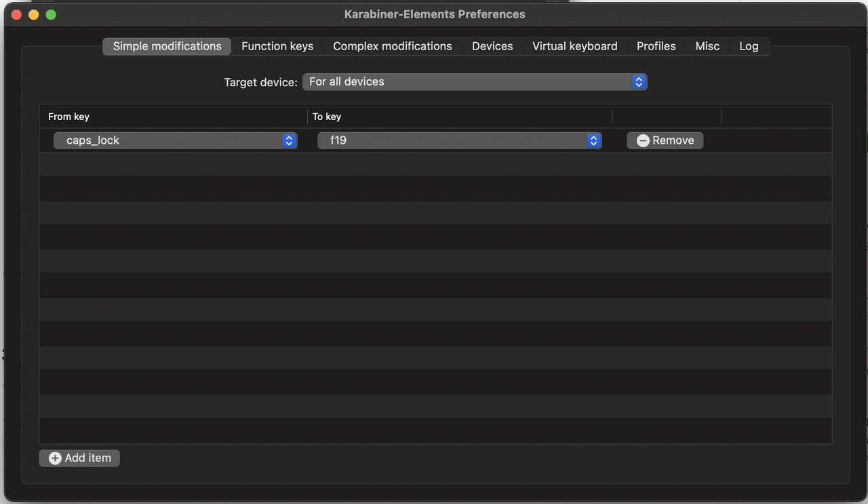Click Target device blue chevron arrows

tap(638, 82)
